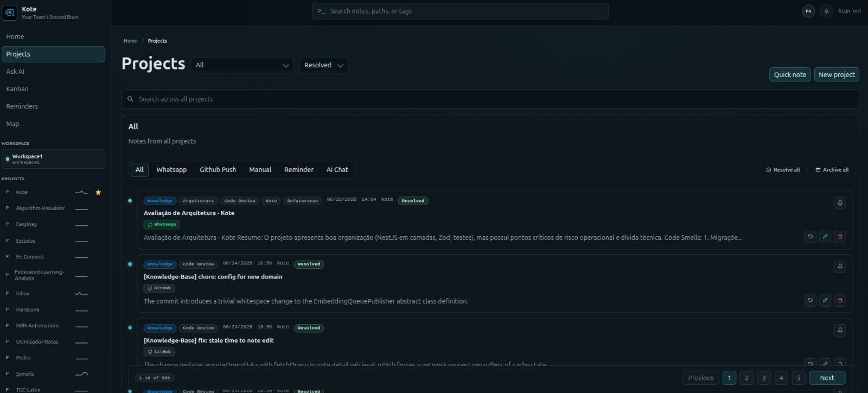Go to the Next page
Image resolution: width=868 pixels, height=393 pixels.
tap(827, 378)
